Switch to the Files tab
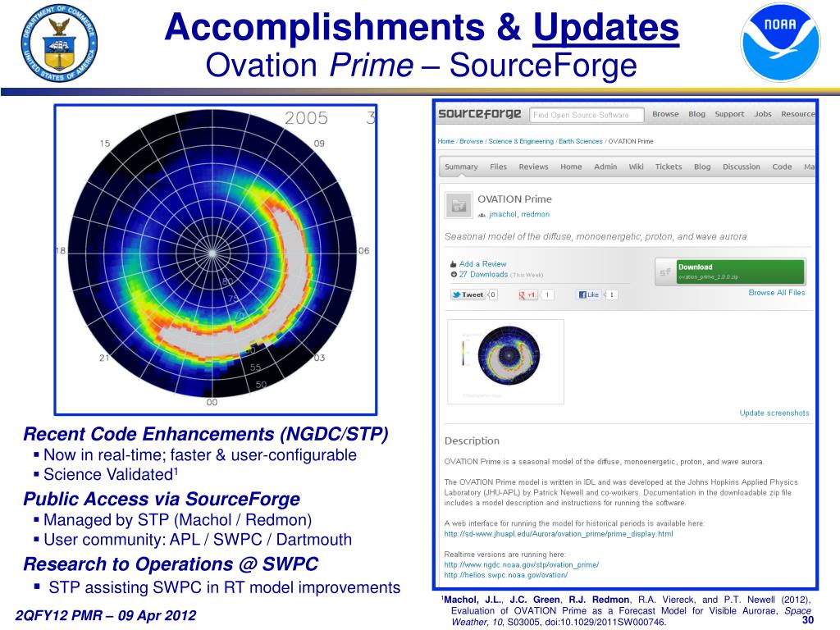 click(498, 167)
